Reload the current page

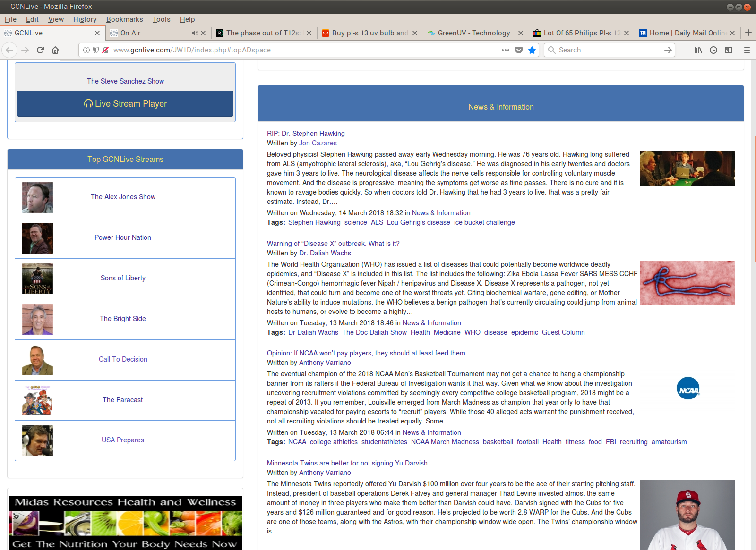[x=40, y=50]
